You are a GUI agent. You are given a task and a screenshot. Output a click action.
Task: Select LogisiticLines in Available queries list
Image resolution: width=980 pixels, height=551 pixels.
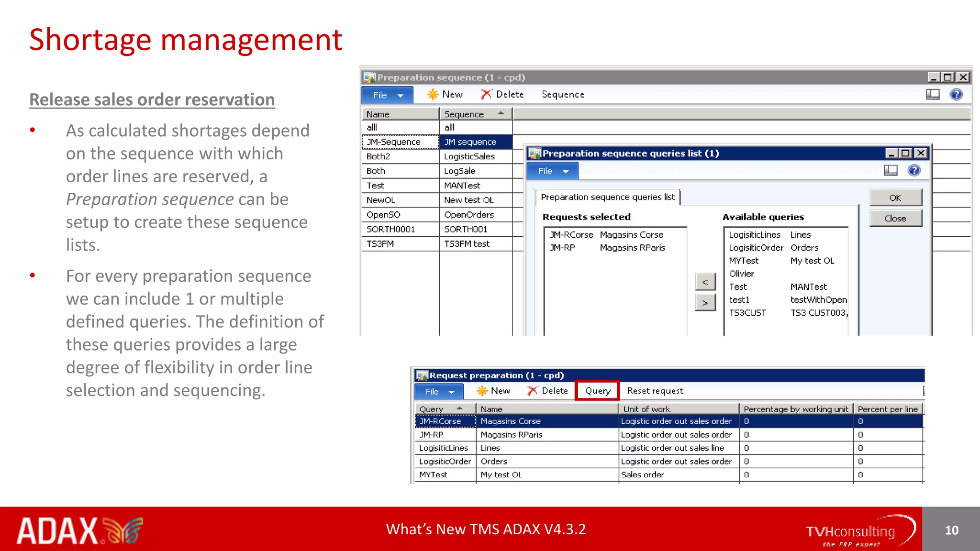(x=754, y=235)
